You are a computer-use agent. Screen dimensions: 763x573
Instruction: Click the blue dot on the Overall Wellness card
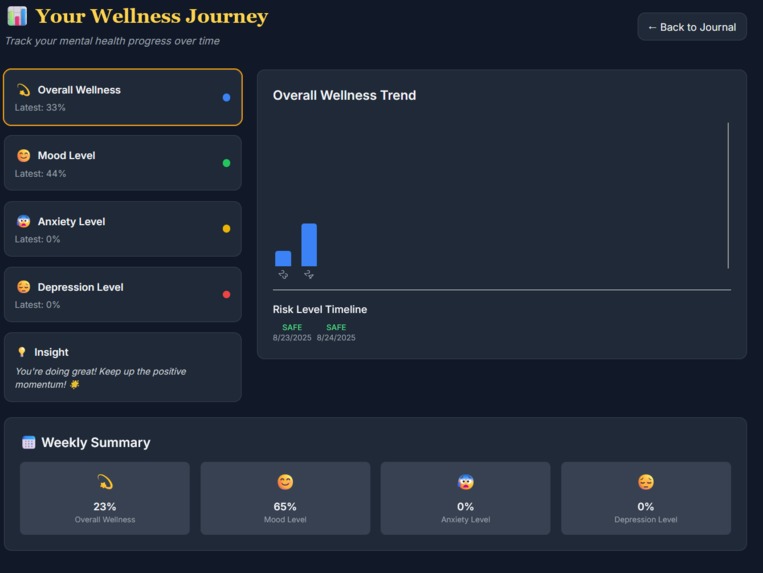[226, 97]
